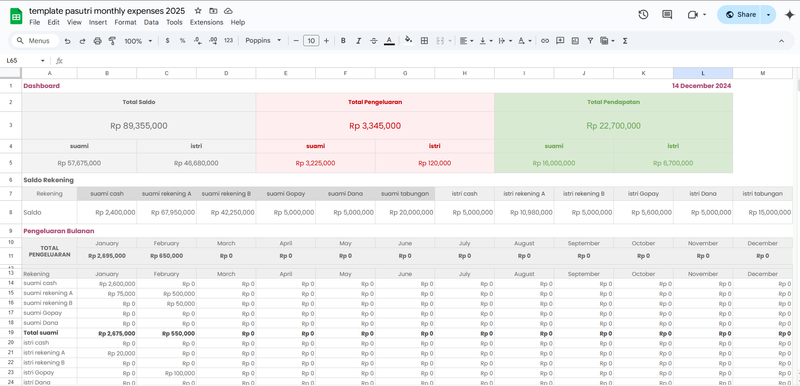Open the Insert menu
Screen dimensions: 800x386
tap(98, 22)
